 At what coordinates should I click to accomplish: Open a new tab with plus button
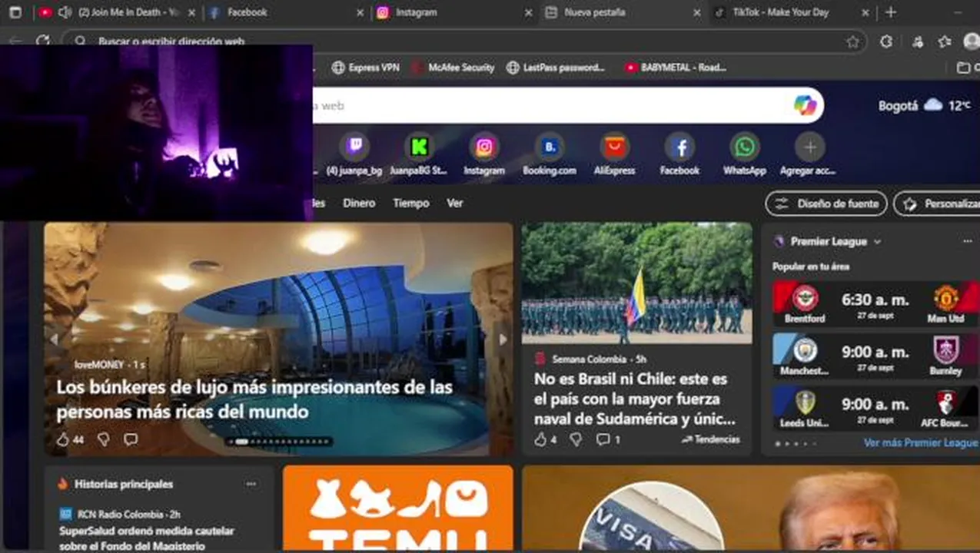click(x=890, y=12)
